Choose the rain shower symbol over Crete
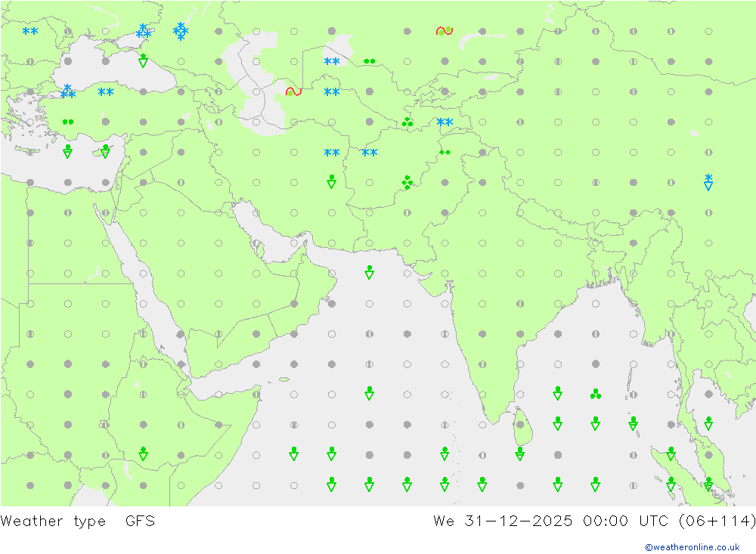Viewport: 756px width, 554px height. [68, 151]
